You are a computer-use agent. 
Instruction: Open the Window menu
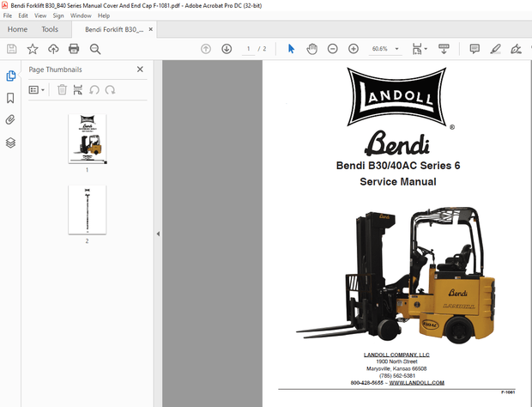[x=81, y=15]
